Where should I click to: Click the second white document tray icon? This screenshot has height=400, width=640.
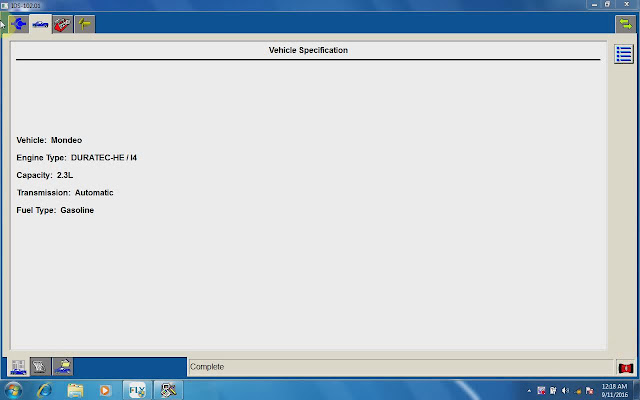(x=553, y=391)
